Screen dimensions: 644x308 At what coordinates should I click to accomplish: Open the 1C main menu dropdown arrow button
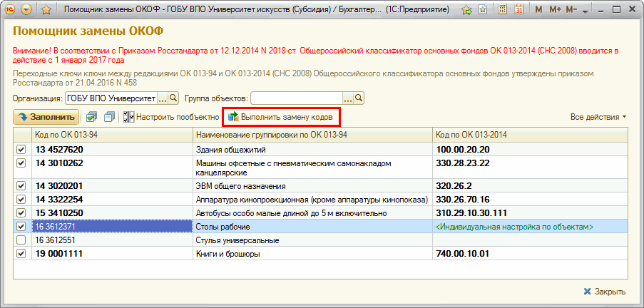27,10
